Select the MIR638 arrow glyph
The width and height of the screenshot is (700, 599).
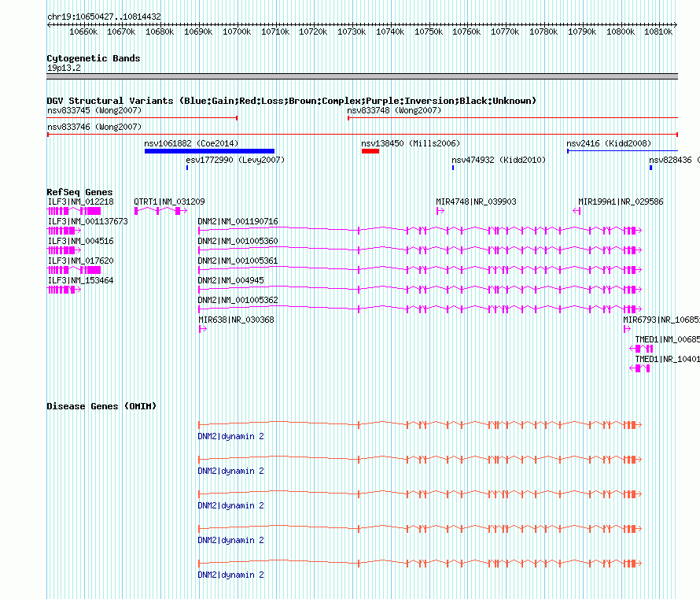(203, 329)
